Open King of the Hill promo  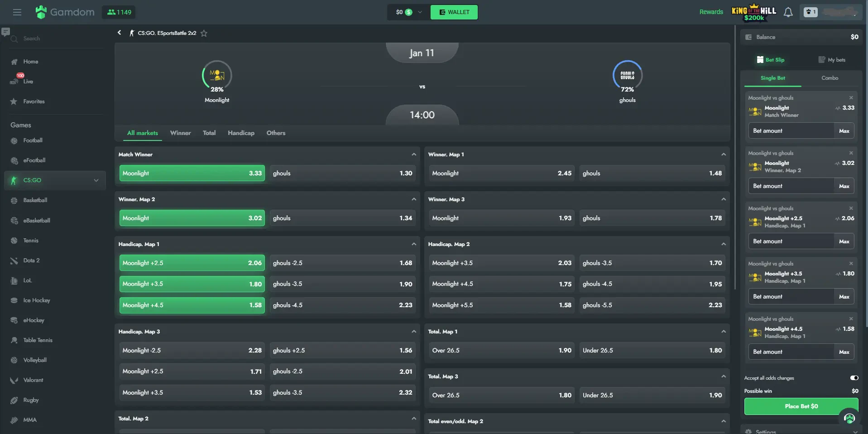754,12
